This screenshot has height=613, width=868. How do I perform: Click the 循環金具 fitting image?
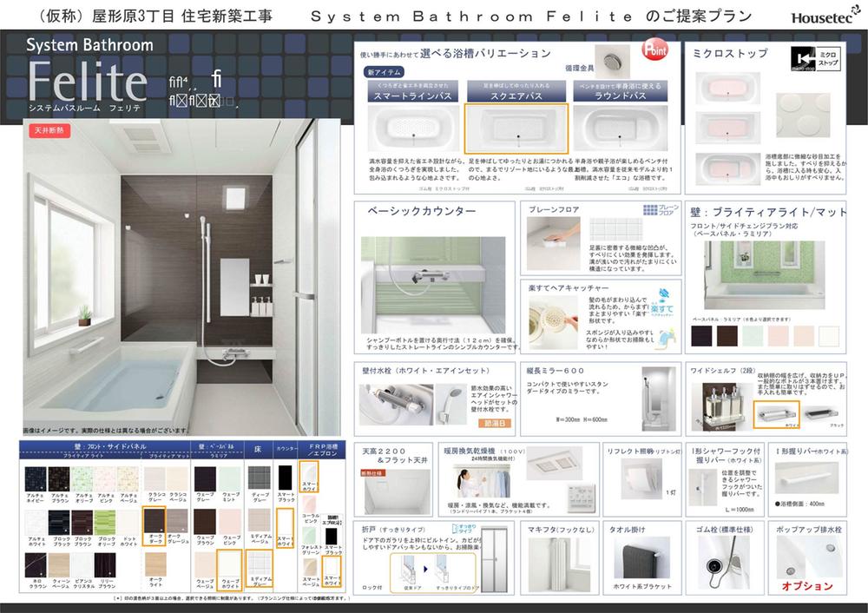pos(614,61)
